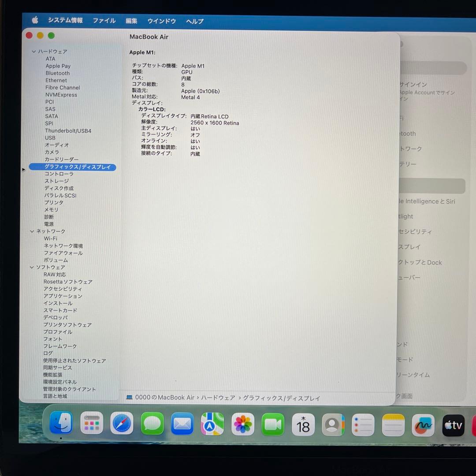Viewport: 476px width, 476px height.
Task: Select Wi-Fi under the ネットワーク section
Action: (50, 238)
